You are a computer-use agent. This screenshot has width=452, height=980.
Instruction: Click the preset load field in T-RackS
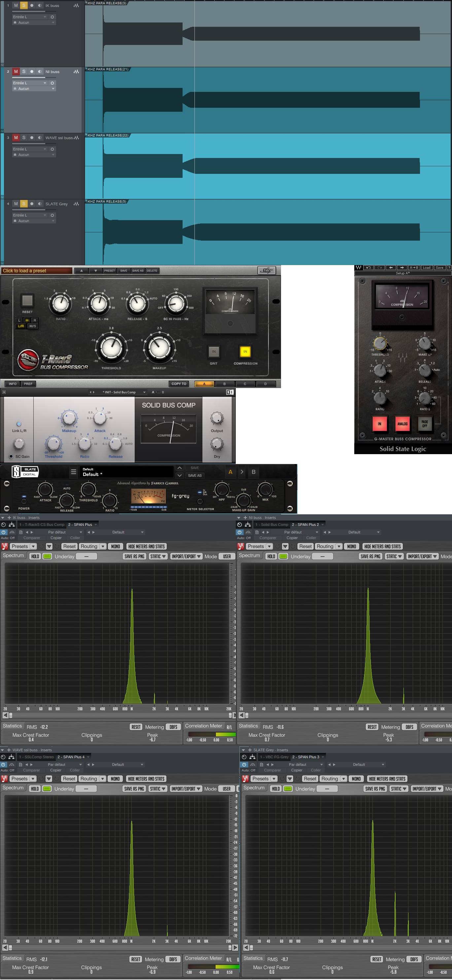[x=37, y=271]
